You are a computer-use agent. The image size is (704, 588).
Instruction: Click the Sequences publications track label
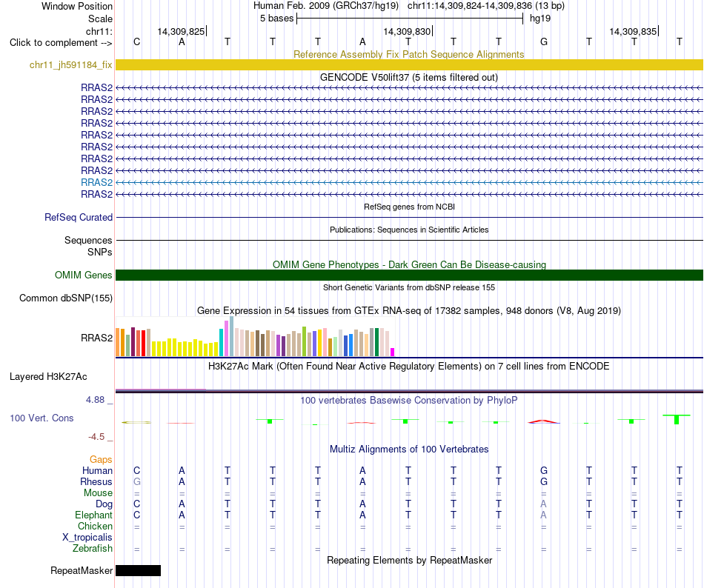point(88,240)
